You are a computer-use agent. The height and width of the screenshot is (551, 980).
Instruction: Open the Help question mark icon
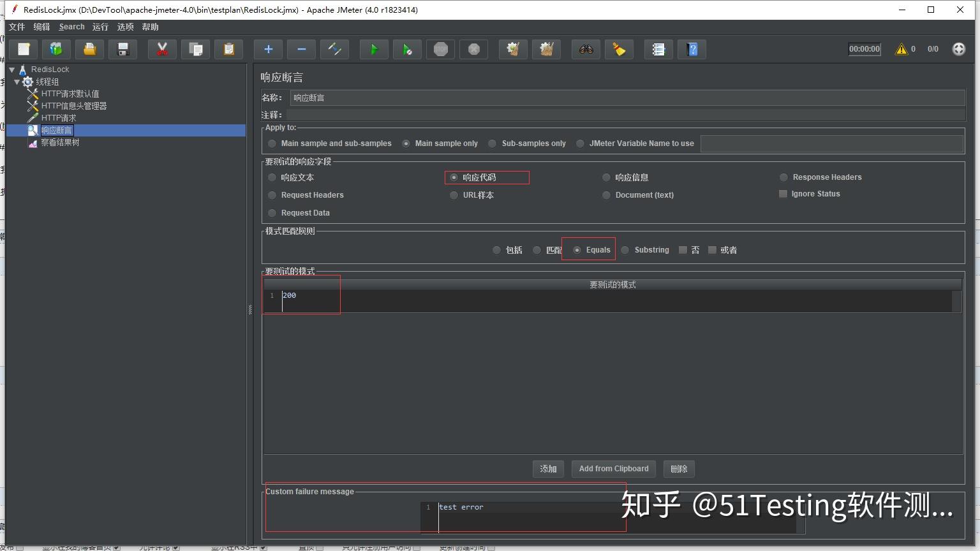pyautogui.click(x=692, y=49)
